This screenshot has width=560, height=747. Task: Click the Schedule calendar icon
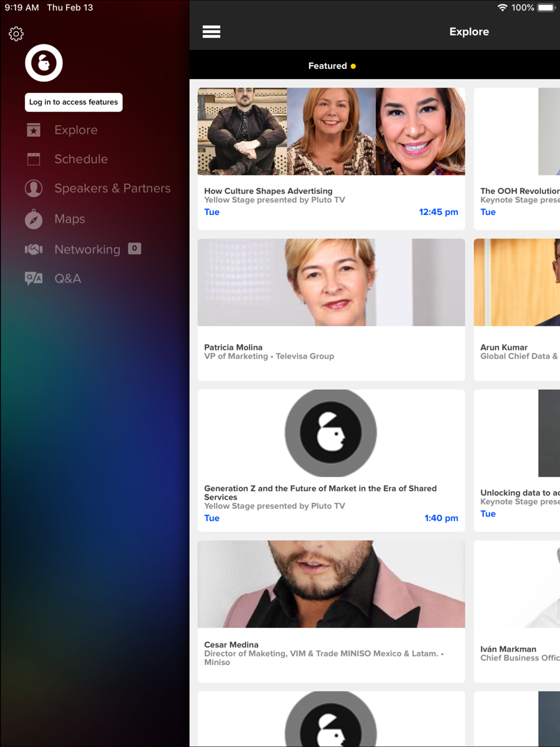tap(34, 159)
